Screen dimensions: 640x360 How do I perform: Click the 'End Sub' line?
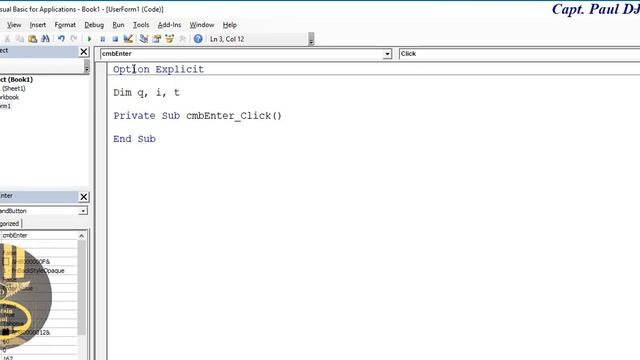tap(134, 139)
